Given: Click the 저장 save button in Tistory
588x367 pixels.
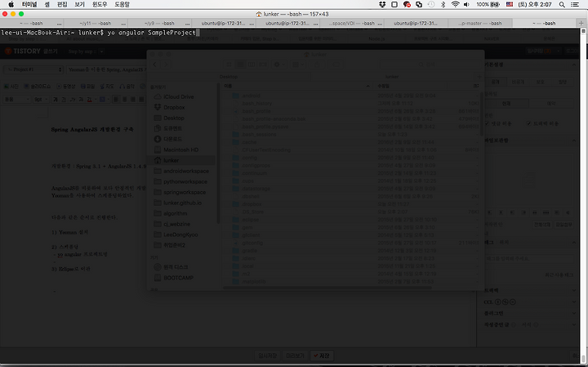Looking at the screenshot, I should 322,356.
